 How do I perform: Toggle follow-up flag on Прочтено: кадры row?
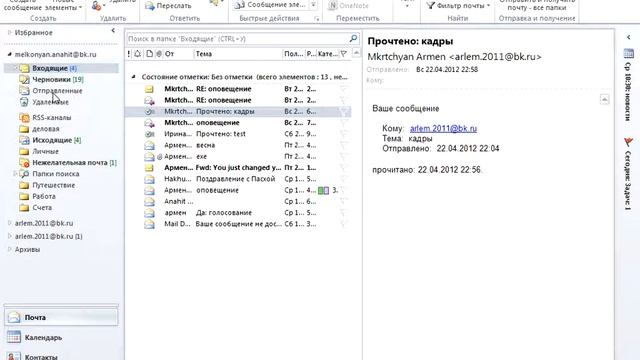point(344,111)
